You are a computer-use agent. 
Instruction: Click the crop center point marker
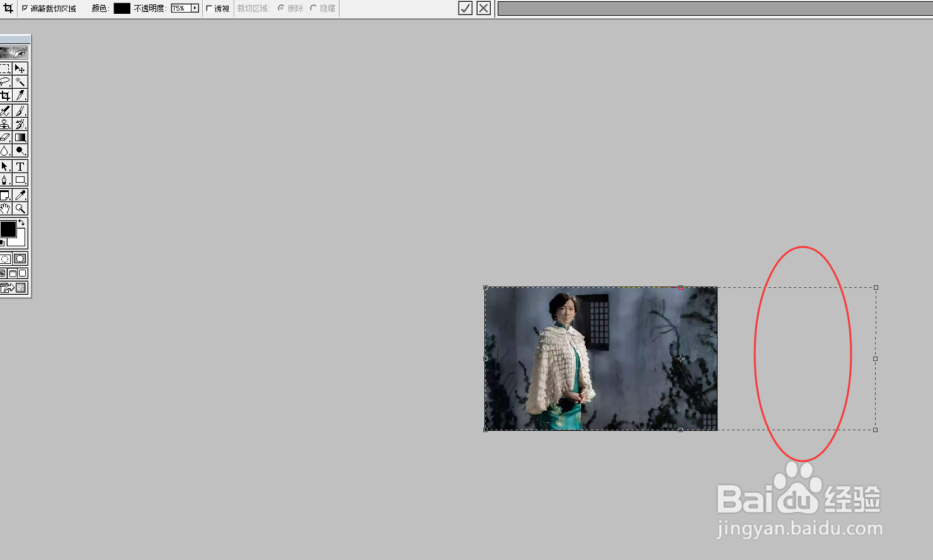coord(680,358)
